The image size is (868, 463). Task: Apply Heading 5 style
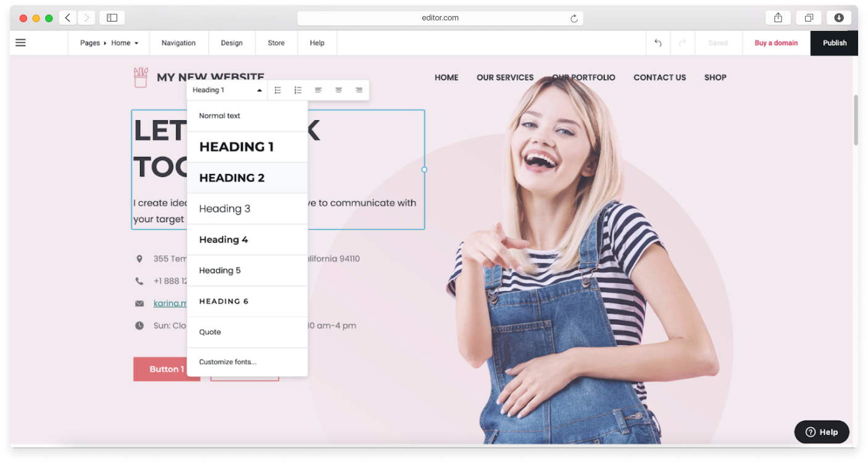point(247,270)
